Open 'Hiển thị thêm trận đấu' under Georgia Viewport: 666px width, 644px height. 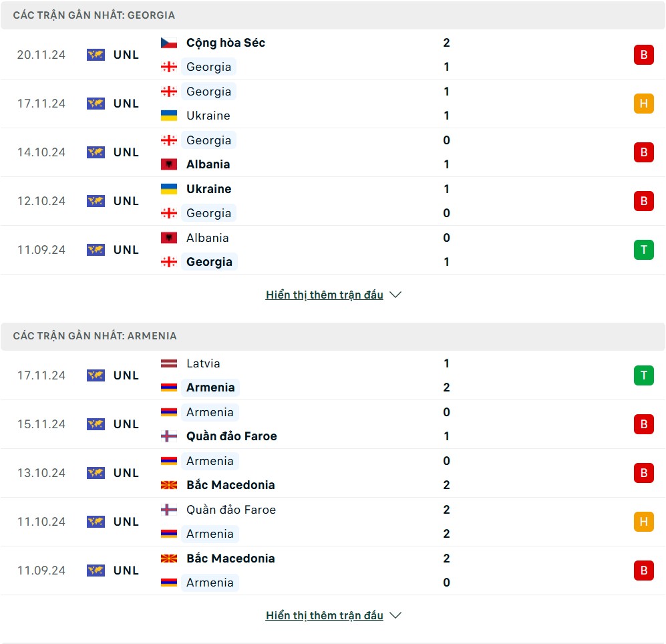pos(325,295)
